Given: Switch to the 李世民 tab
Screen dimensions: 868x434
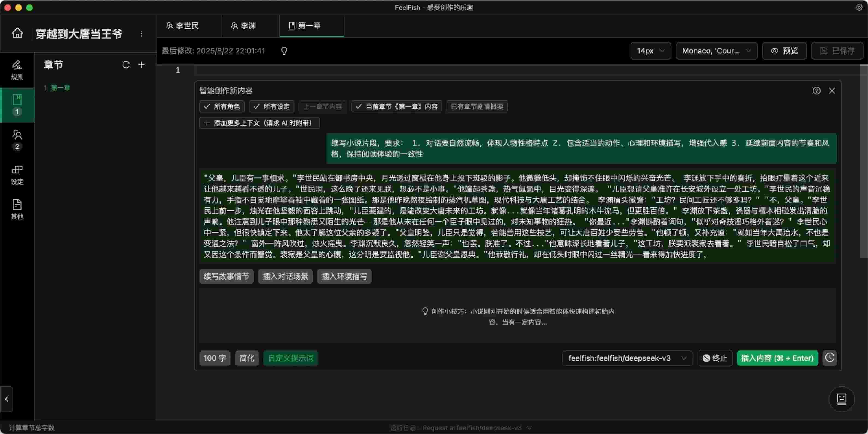Looking at the screenshot, I should (183, 26).
